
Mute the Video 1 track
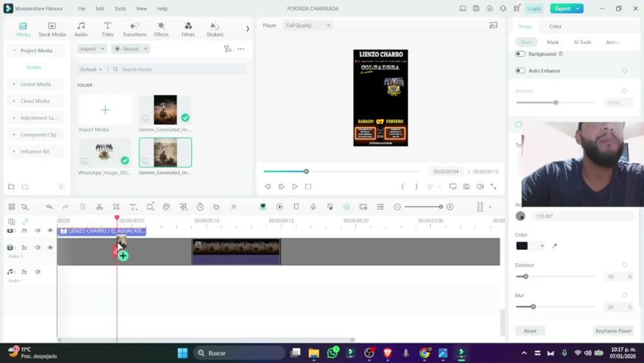(x=37, y=248)
